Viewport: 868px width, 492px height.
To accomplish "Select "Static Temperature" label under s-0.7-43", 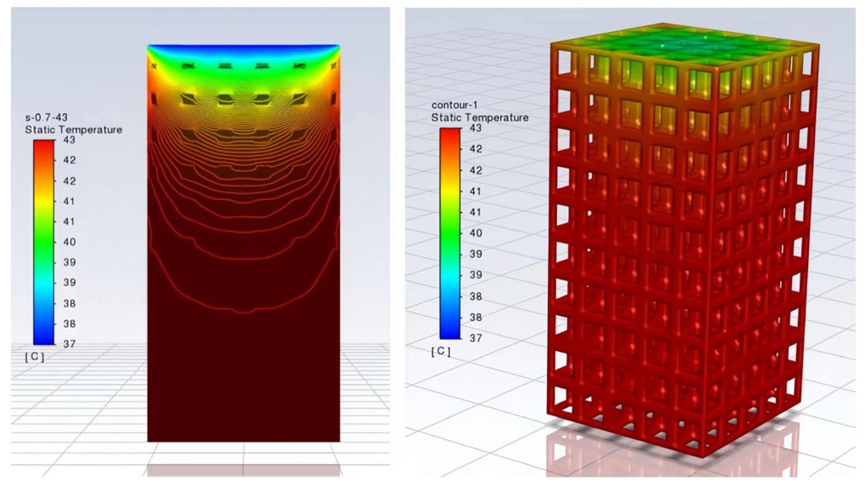I will click(73, 130).
